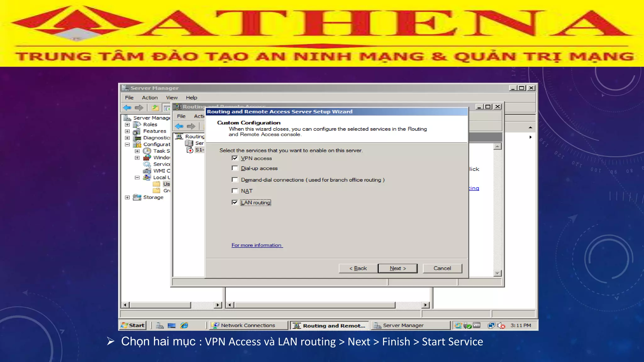Select the Routing root tree item
The width and height of the screenshot is (644, 362).
click(x=190, y=136)
